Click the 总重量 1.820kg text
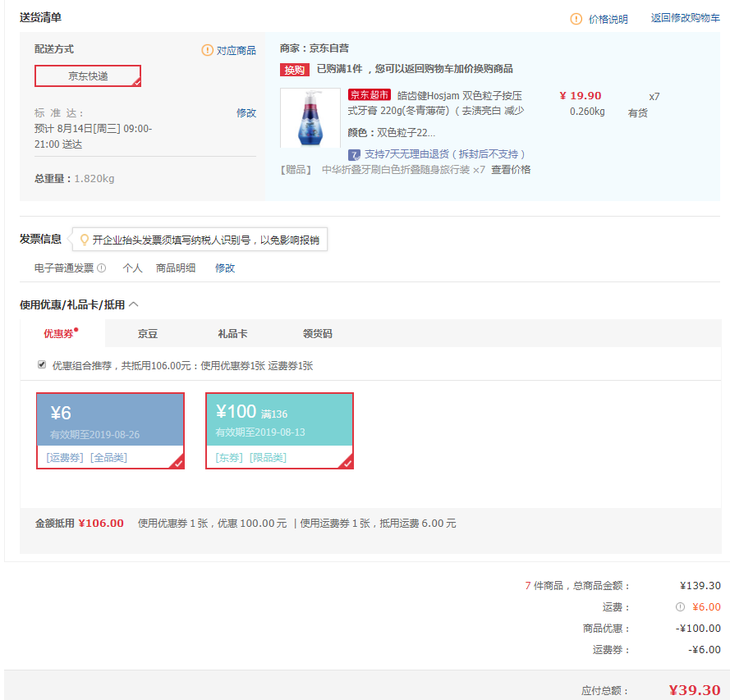This screenshot has width=730, height=700. pyautogui.click(x=75, y=179)
